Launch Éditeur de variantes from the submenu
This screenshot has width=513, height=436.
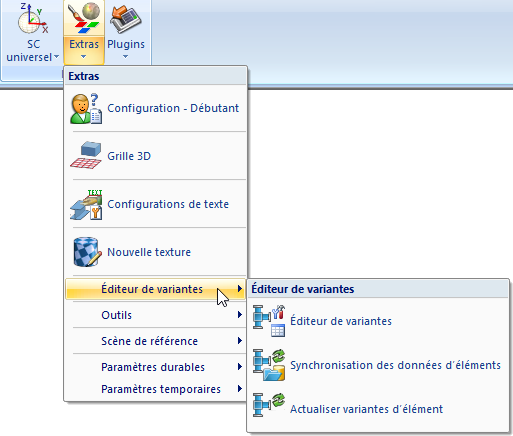[378, 321]
